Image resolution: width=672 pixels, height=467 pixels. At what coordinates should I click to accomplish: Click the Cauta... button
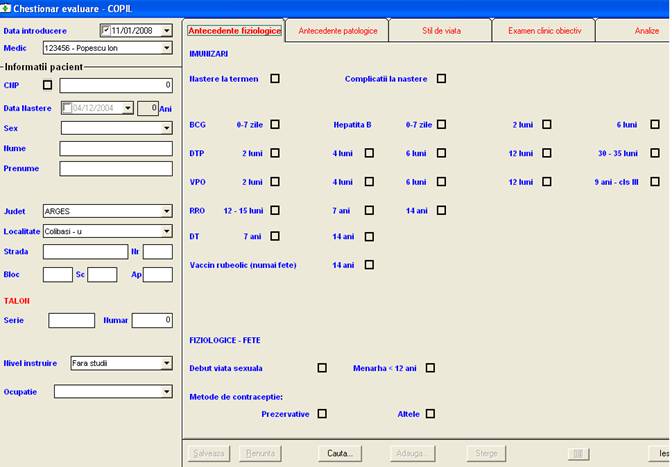(340, 453)
